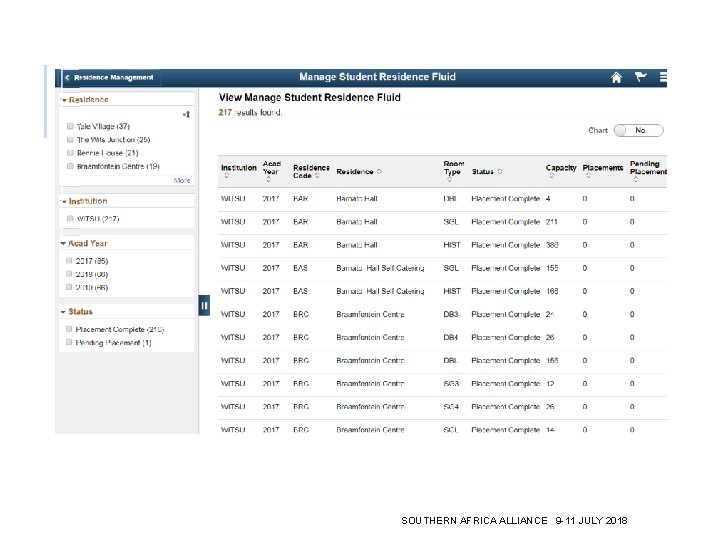Check WITSU (217) institution filter
Image resolution: width=720 pixels, height=540 pixels.
point(70,219)
